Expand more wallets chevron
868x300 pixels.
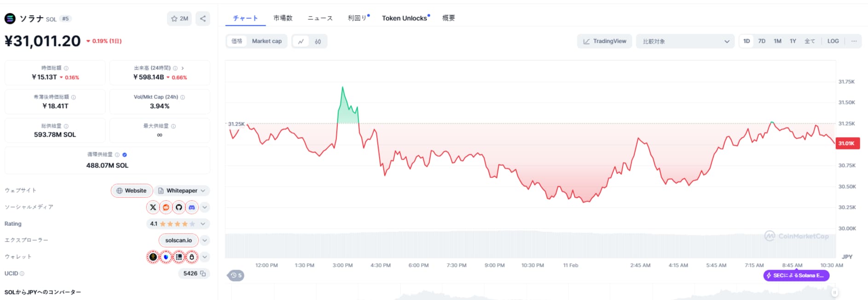coord(205,257)
